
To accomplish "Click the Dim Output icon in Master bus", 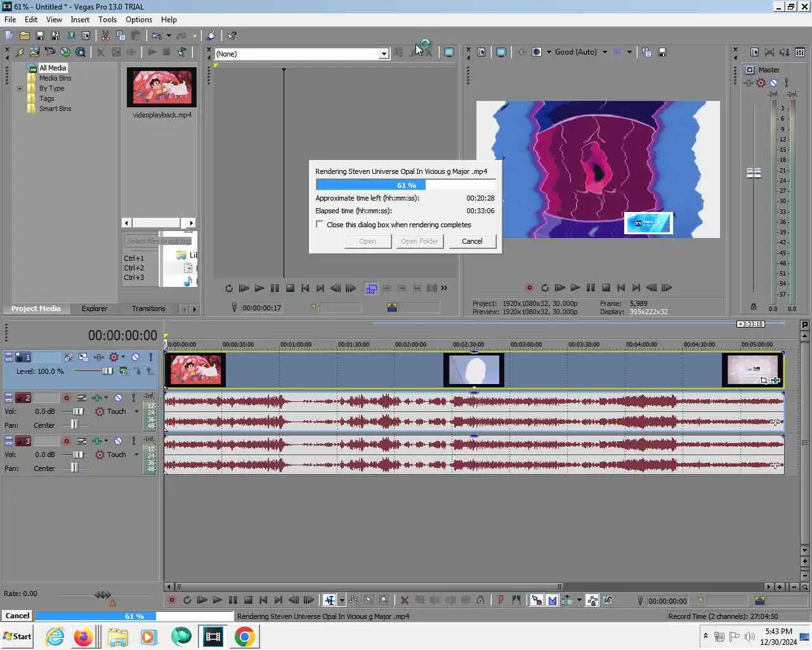I will [x=784, y=52].
